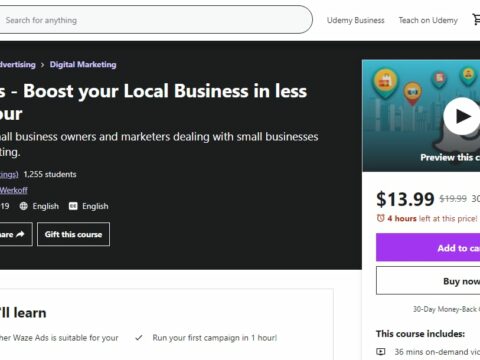The width and height of the screenshot is (480, 360).
Task: Open the Udemy Business link
Action: coord(355,20)
